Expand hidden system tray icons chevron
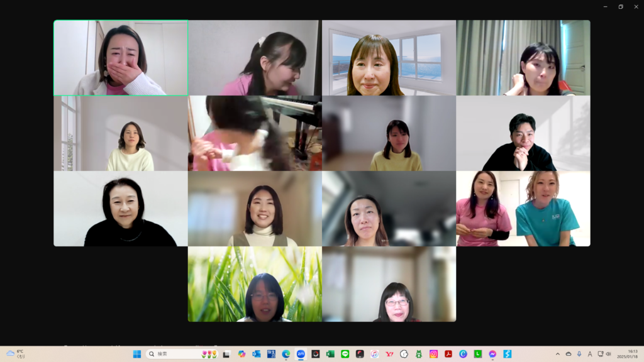The image size is (644, 362). pos(558,354)
